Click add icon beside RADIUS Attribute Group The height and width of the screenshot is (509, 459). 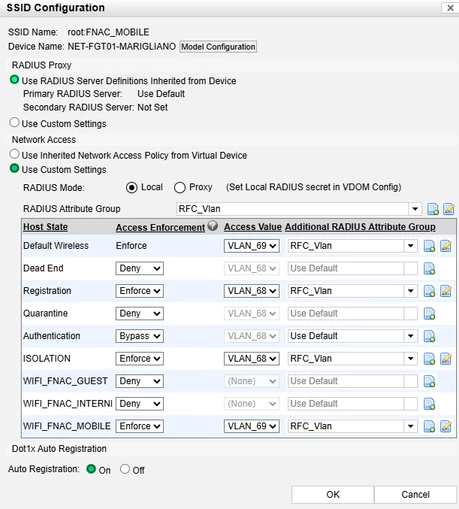point(433,209)
